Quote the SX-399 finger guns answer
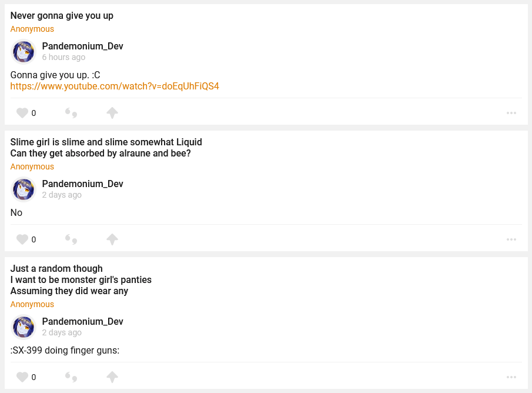 point(71,377)
